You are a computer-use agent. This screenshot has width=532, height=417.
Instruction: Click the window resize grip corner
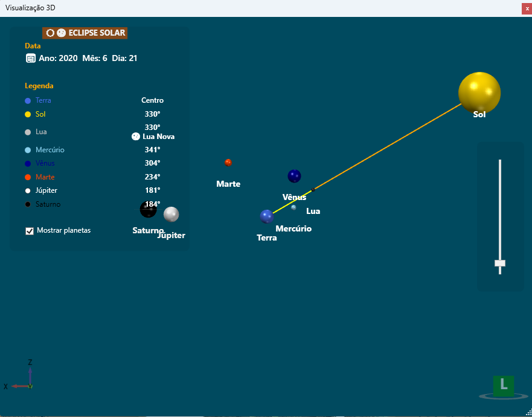tap(528, 413)
